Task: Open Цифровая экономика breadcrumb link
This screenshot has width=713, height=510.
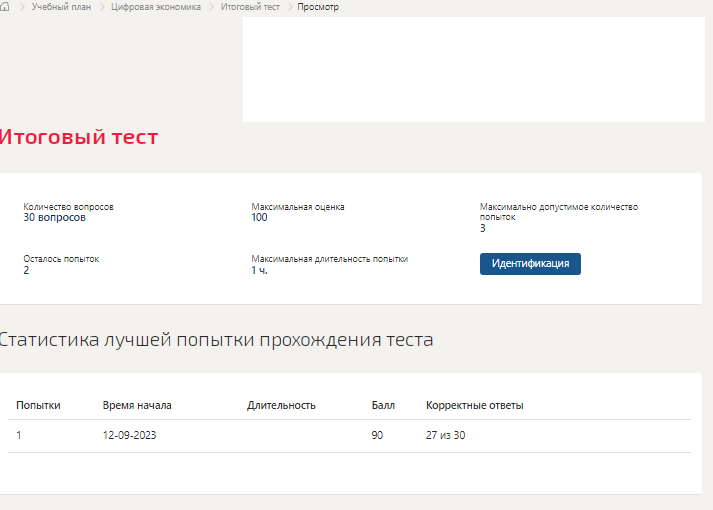Action: (156, 7)
